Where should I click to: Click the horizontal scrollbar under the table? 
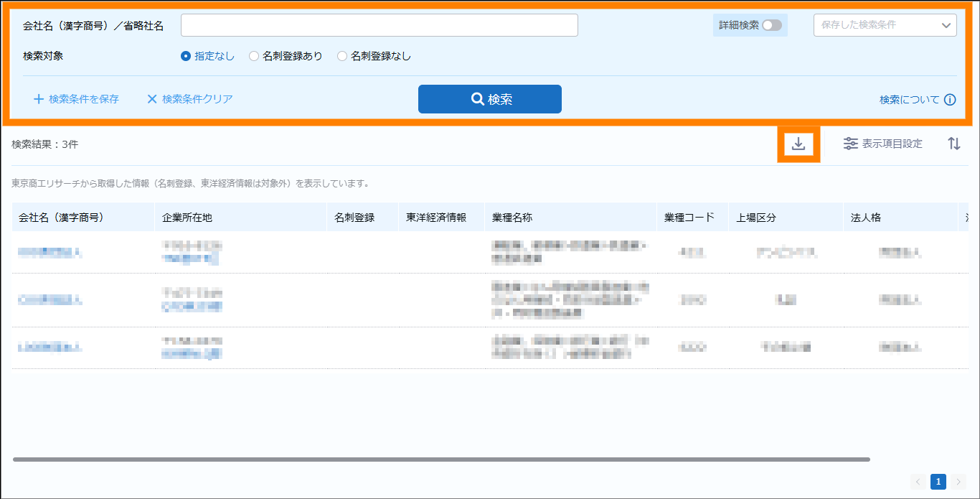[x=441, y=459]
